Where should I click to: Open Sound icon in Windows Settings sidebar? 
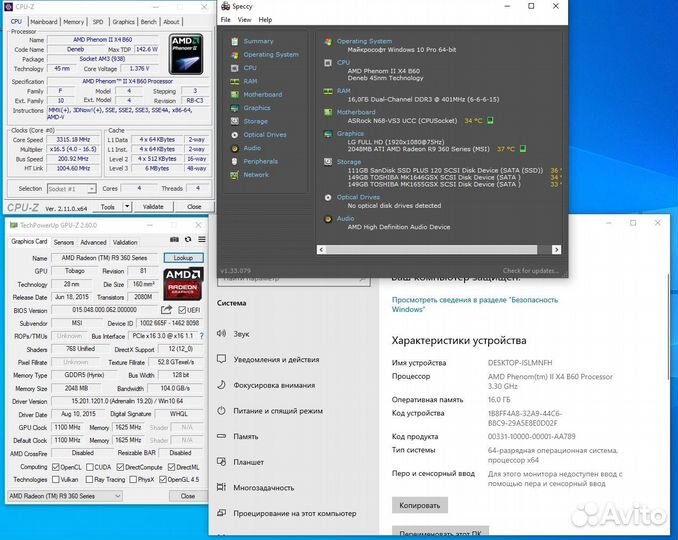pyautogui.click(x=221, y=333)
